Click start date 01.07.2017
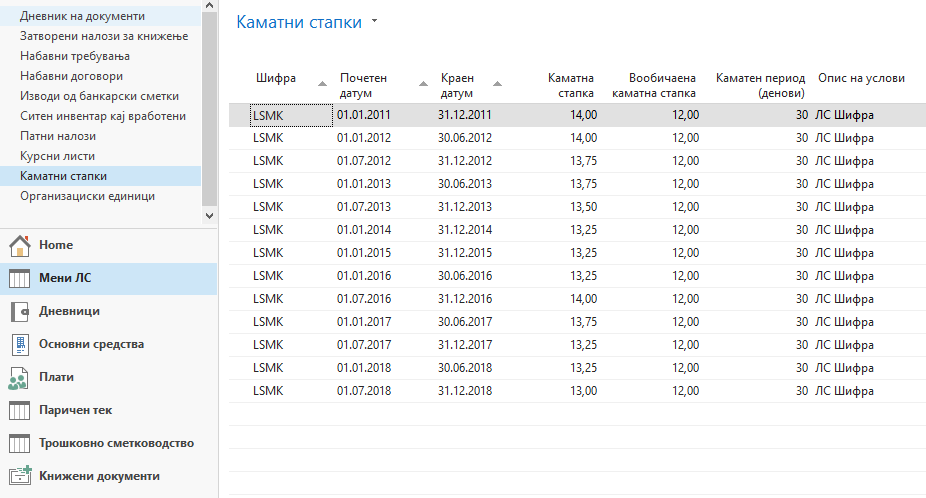This screenshot has width=926, height=498. pyautogui.click(x=364, y=346)
